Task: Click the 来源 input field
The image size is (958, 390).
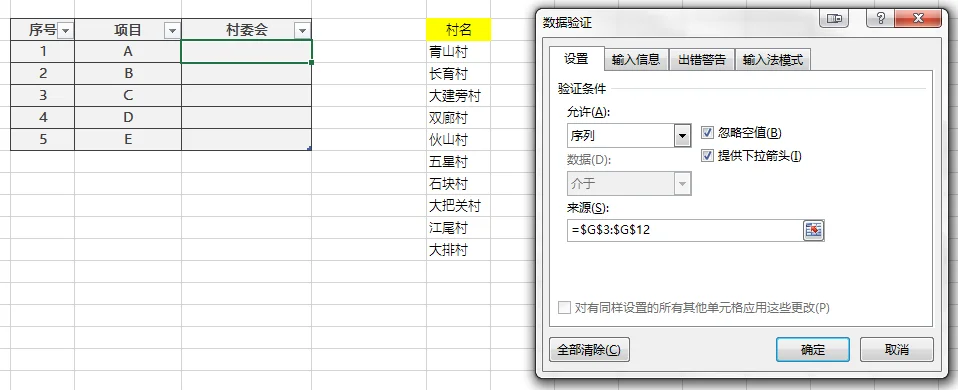Action: 684,230
